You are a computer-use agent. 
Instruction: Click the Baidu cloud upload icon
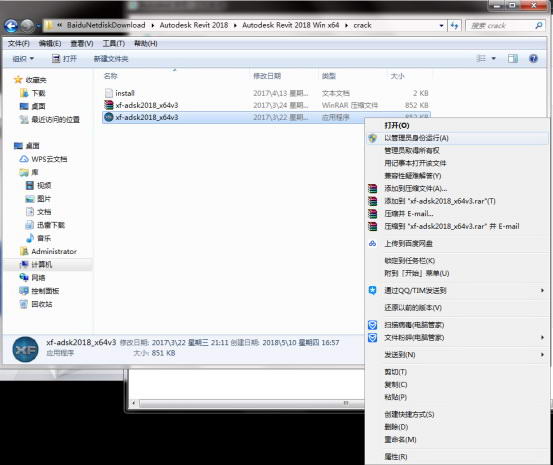tap(372, 243)
